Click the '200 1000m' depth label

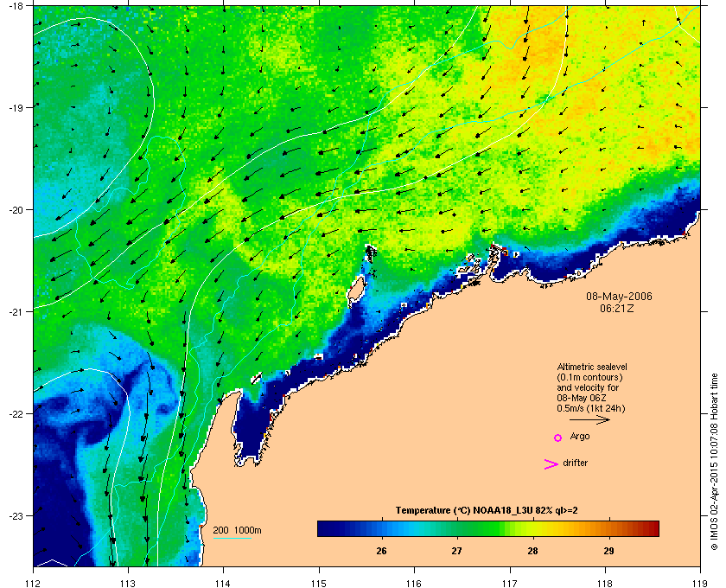[x=237, y=531]
